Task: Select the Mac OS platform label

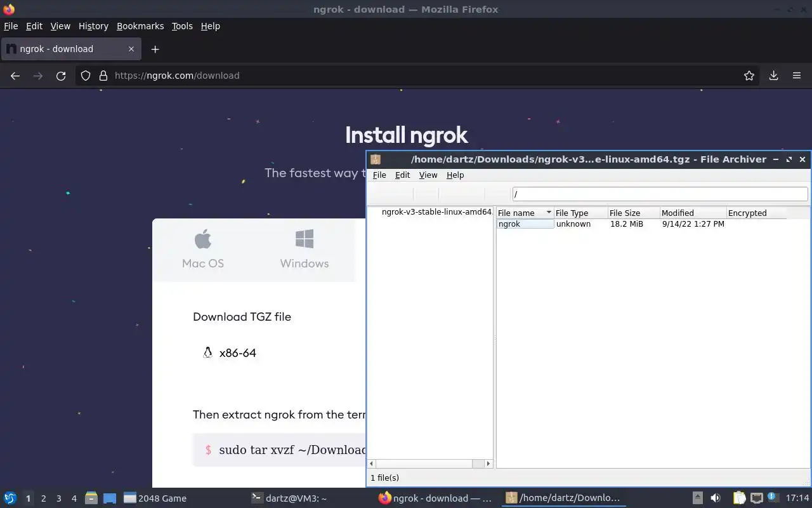Action: click(203, 264)
